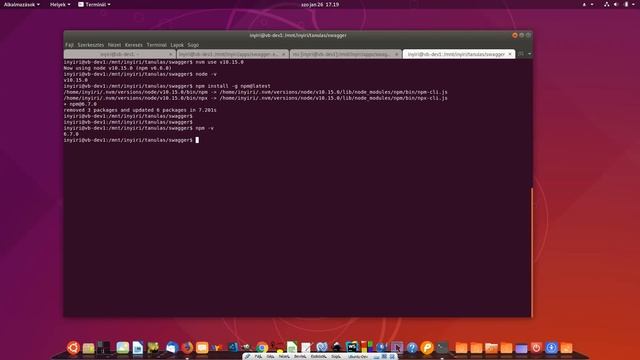Close the active tanulas/swagger tab
Screen dimensions: 640x360
click(x=510, y=54)
